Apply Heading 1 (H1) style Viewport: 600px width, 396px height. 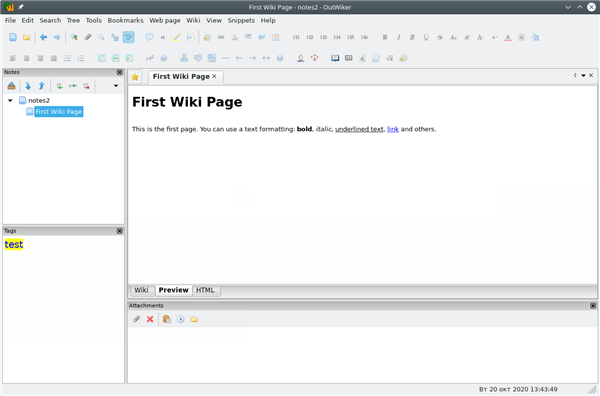(x=296, y=37)
